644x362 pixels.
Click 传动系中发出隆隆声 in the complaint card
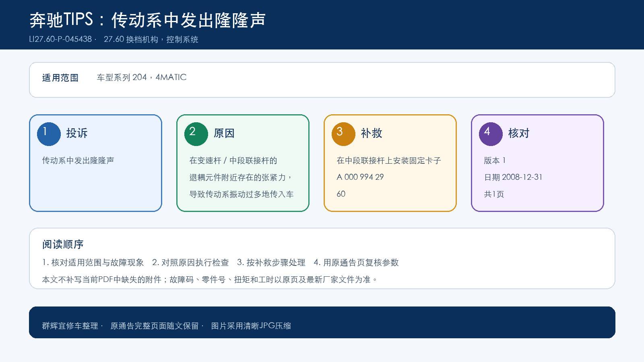[x=78, y=160]
